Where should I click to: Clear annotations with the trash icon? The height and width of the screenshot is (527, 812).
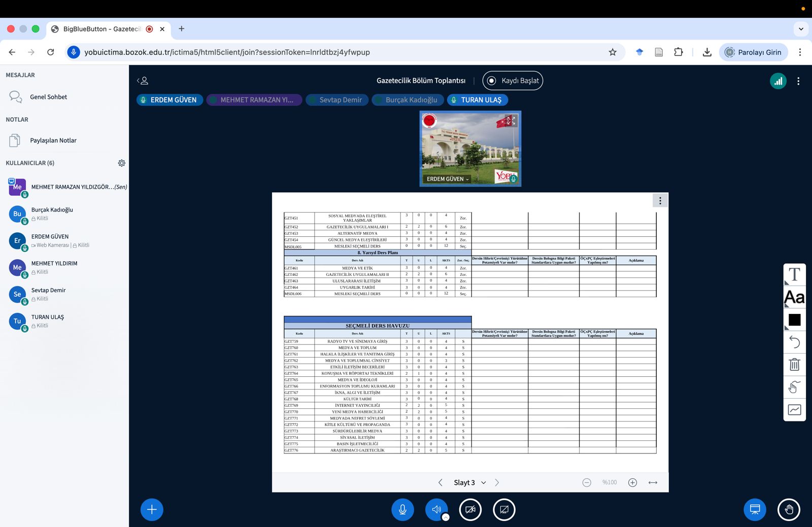(x=794, y=364)
